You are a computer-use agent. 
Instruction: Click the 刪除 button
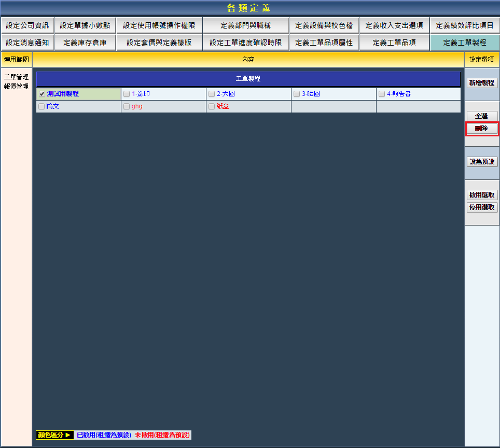[x=482, y=129]
